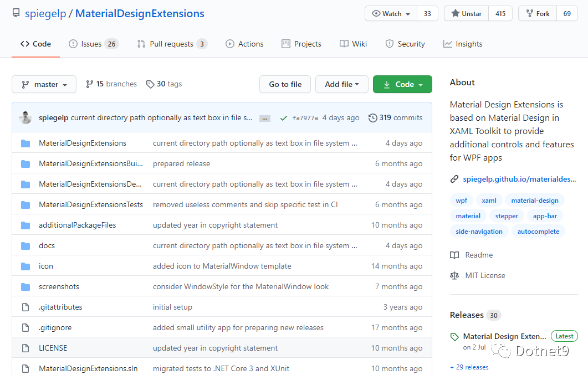Viewport: 588px width, 375px height.
Task: Open the Security tab
Action: [x=405, y=44]
